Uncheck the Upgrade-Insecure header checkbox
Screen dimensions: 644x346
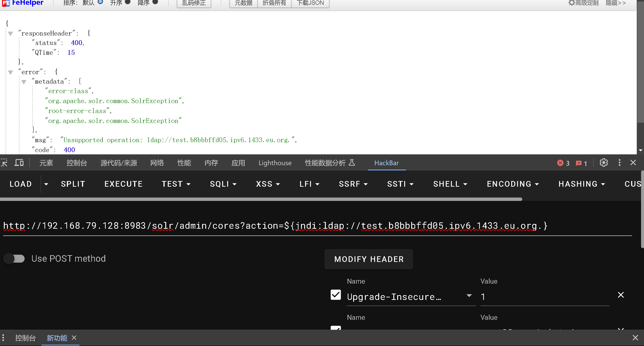[x=336, y=295]
